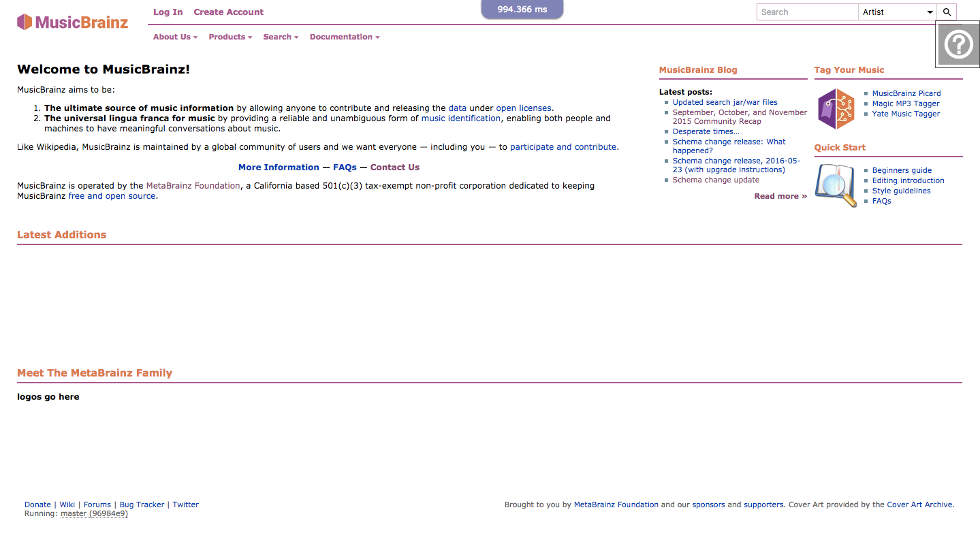Click Contact Us
The height and width of the screenshot is (544, 980).
[x=395, y=167]
